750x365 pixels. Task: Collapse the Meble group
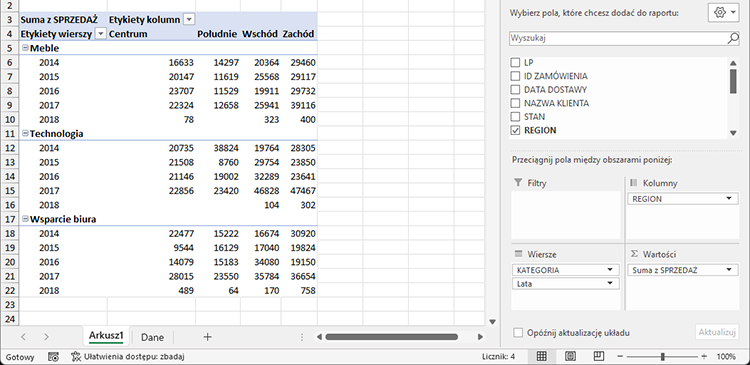tap(25, 48)
